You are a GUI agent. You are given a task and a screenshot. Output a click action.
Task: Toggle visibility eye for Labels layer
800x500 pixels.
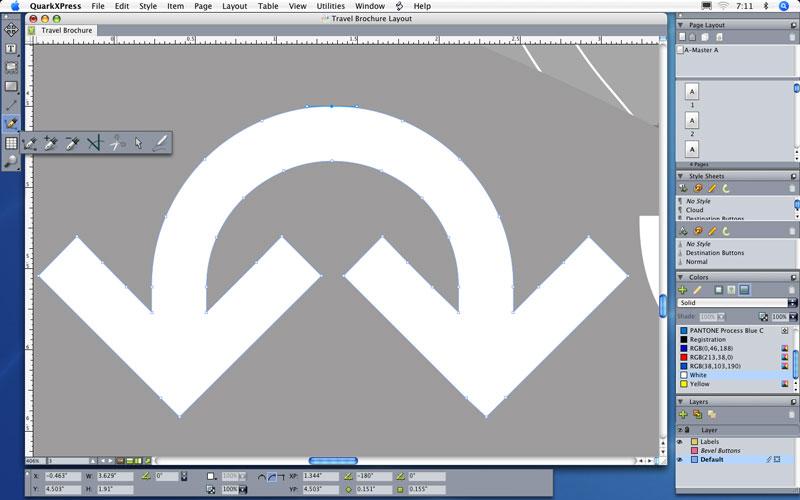[x=680, y=441]
